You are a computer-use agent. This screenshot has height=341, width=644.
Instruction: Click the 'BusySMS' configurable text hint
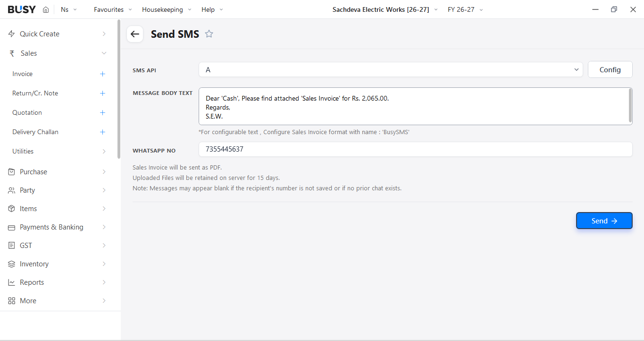(x=304, y=132)
